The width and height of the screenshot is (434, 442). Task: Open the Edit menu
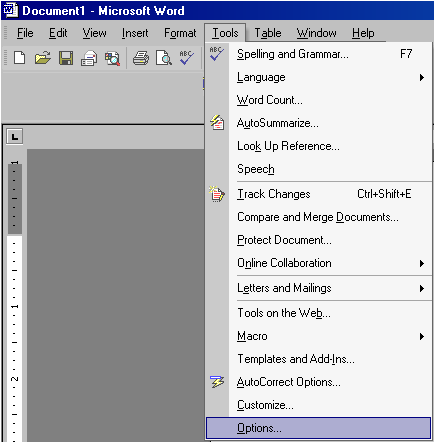(58, 33)
